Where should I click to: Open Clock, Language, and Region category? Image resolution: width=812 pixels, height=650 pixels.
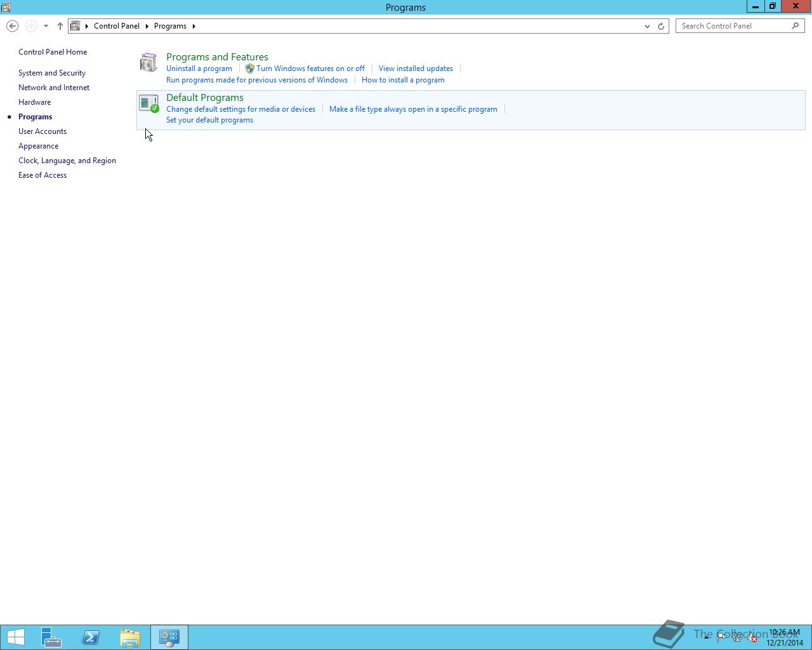click(x=67, y=161)
